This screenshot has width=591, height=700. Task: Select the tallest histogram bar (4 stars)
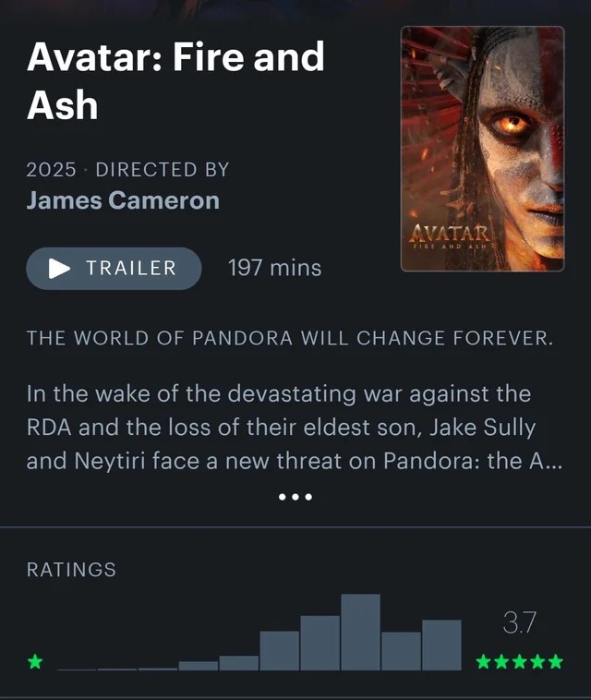coord(361,632)
